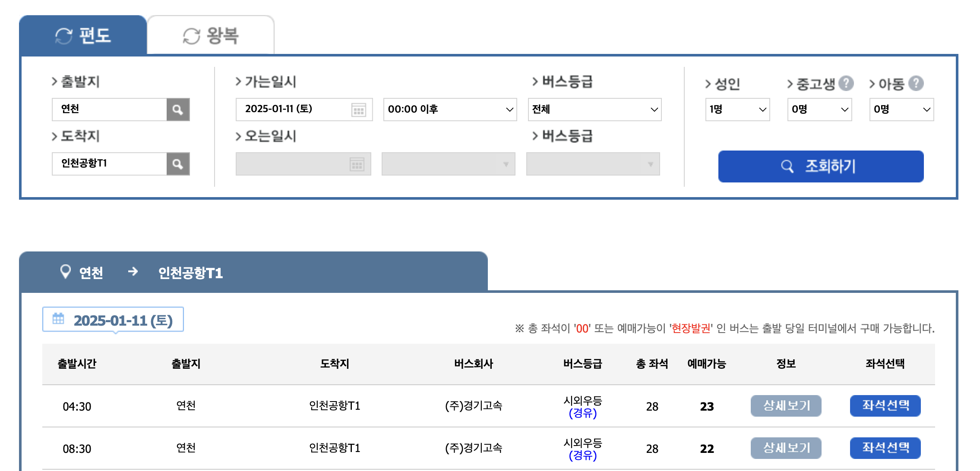Screen dimensions: 980x471
Task: Click the location pin icon next to 연천
Action: [65, 271]
